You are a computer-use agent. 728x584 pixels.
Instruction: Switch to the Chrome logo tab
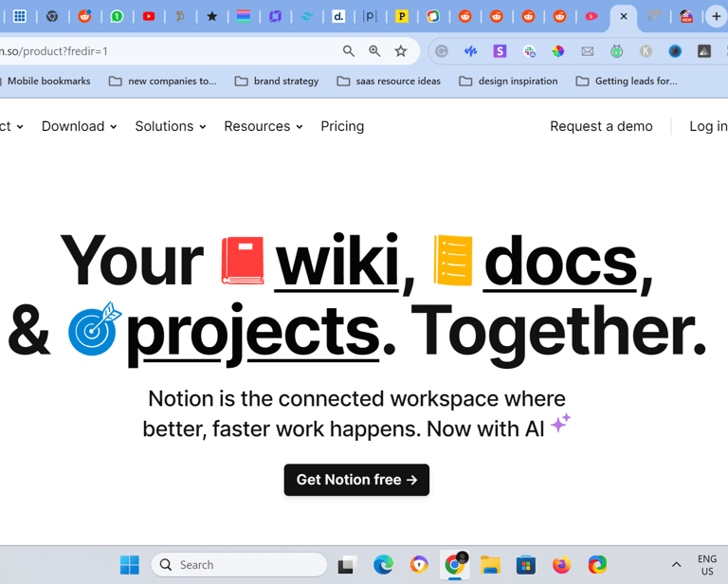pyautogui.click(x=52, y=16)
